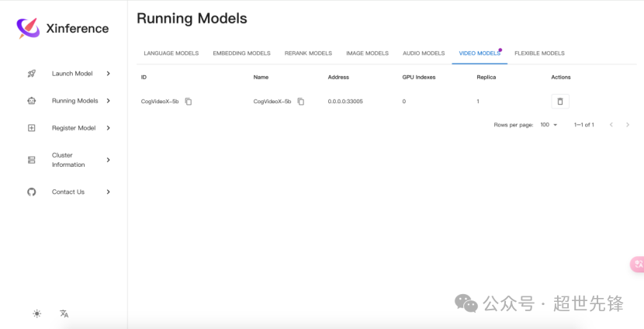644x329 pixels.
Task: Click the 1–1 of 1 pagination text
Action: click(x=583, y=125)
